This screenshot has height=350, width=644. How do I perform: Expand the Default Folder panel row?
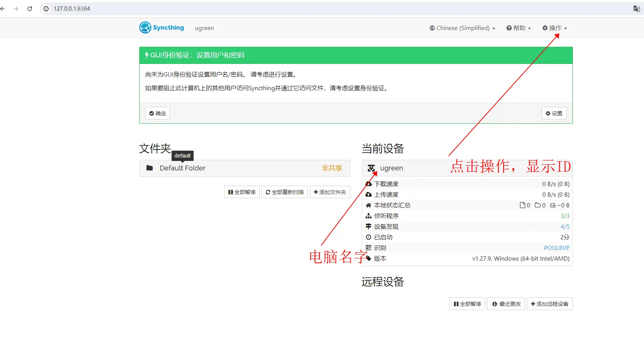pos(244,168)
